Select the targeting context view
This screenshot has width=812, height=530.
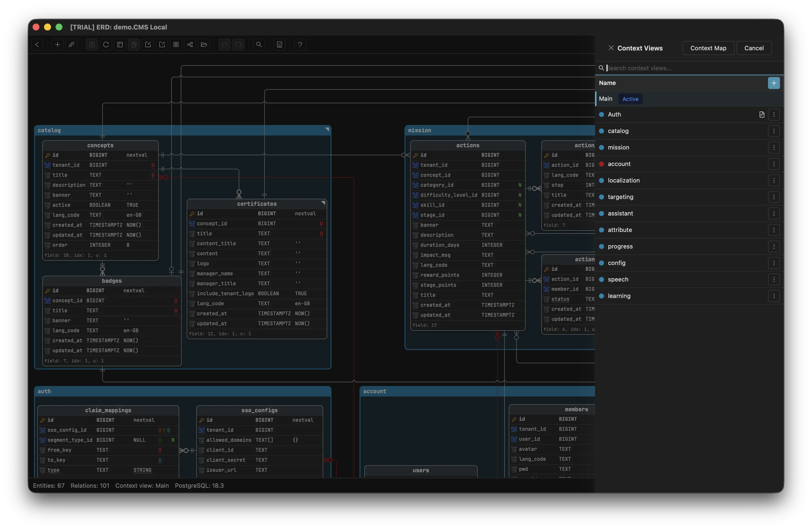point(689,197)
